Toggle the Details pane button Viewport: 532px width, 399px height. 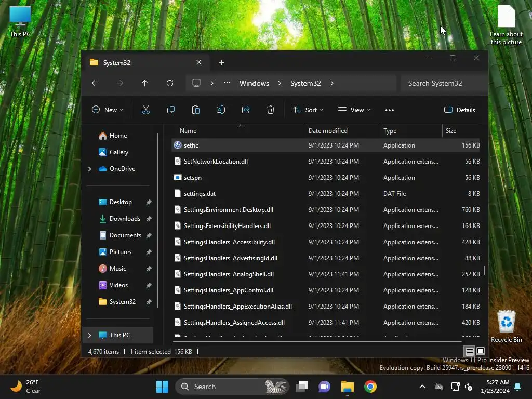(460, 110)
